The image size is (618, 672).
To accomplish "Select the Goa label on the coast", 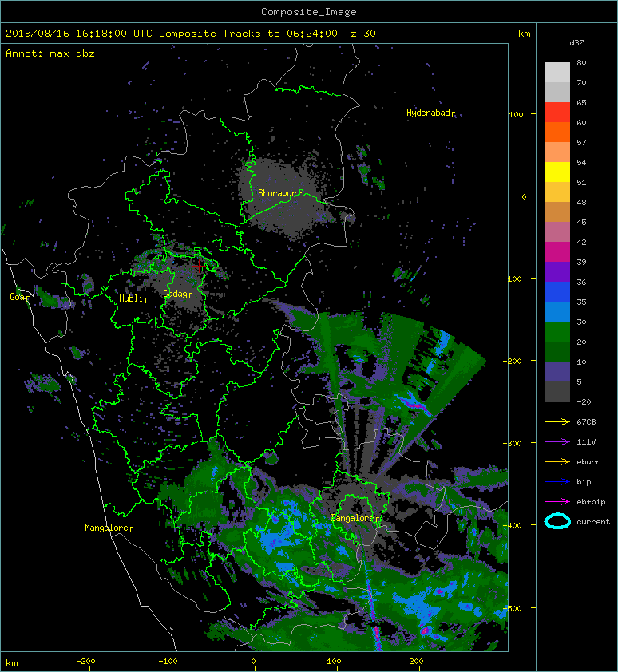I will click(x=20, y=297).
